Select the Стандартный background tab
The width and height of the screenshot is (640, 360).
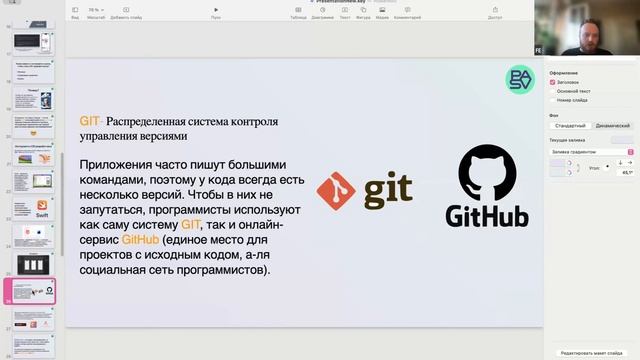click(x=570, y=126)
